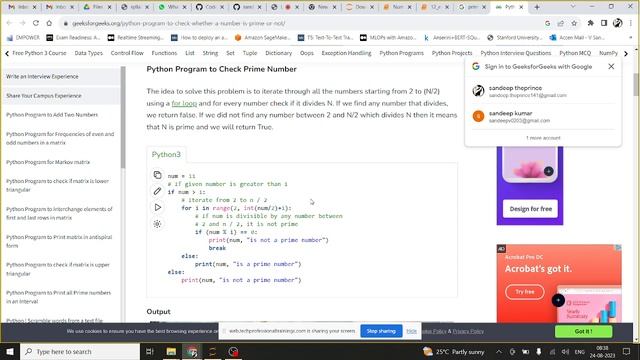
Task: Click the address bar URL
Action: (178, 23)
